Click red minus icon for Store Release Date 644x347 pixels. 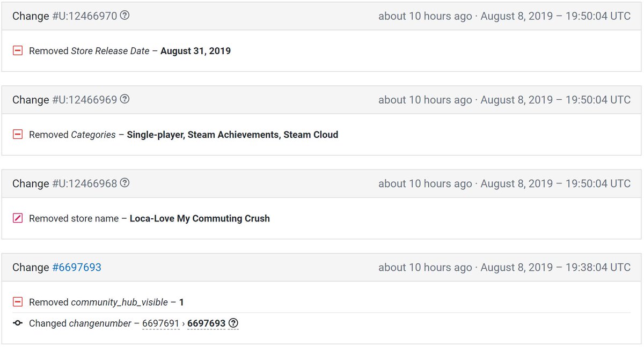[x=18, y=51]
